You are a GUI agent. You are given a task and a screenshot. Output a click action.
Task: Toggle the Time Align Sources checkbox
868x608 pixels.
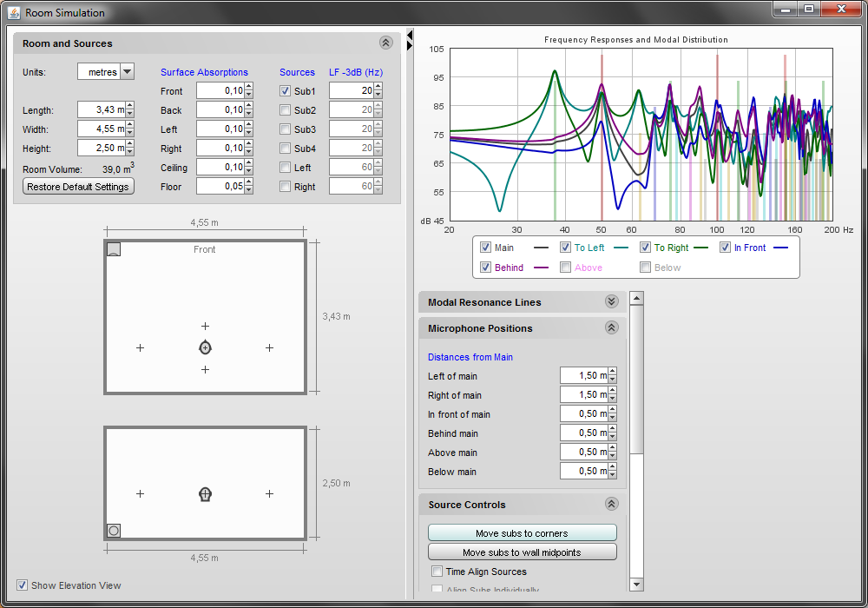click(437, 571)
